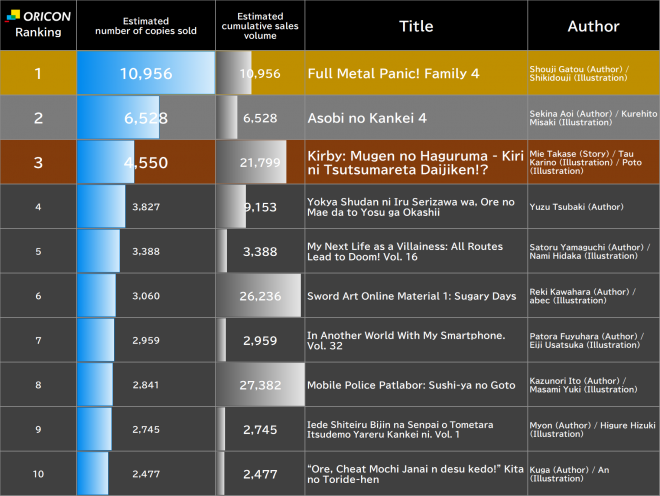The width and height of the screenshot is (660, 496).
Task: Click In Another World With My Smartphone title
Action: [406, 340]
